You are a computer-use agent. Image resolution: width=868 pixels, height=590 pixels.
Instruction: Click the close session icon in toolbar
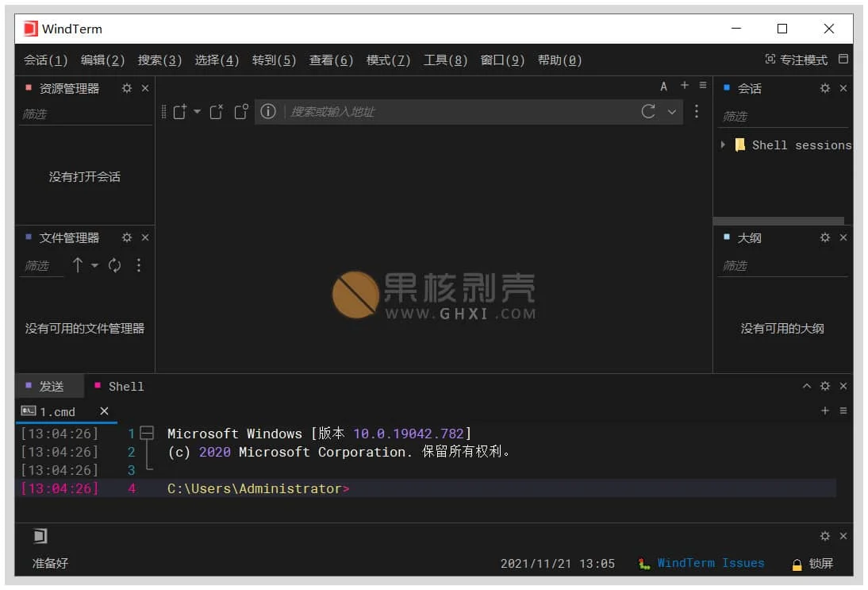pyautogui.click(x=217, y=111)
